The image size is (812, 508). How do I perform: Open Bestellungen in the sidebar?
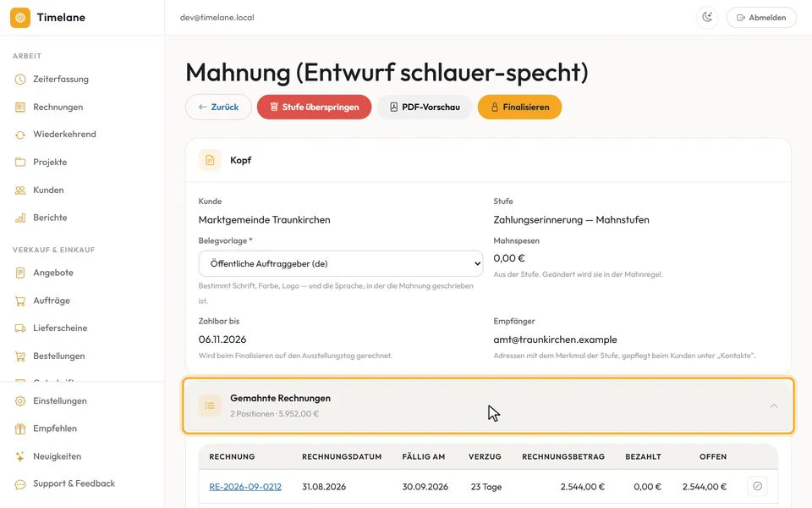(x=58, y=356)
